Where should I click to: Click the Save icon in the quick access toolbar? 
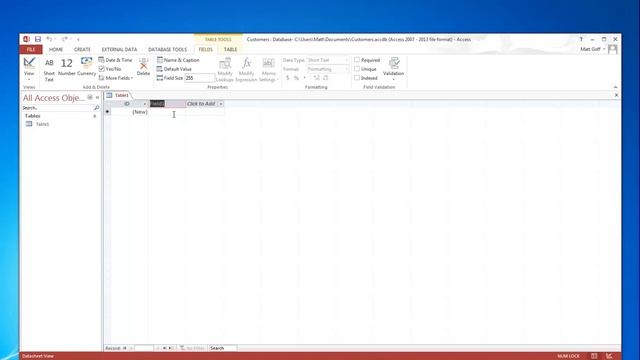38,39
